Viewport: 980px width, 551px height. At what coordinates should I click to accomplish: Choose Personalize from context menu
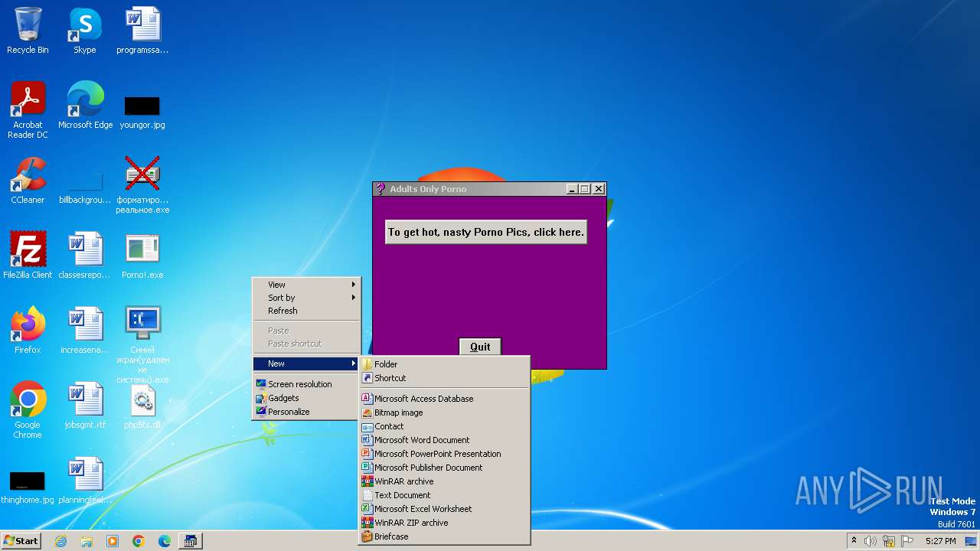[x=306, y=412]
